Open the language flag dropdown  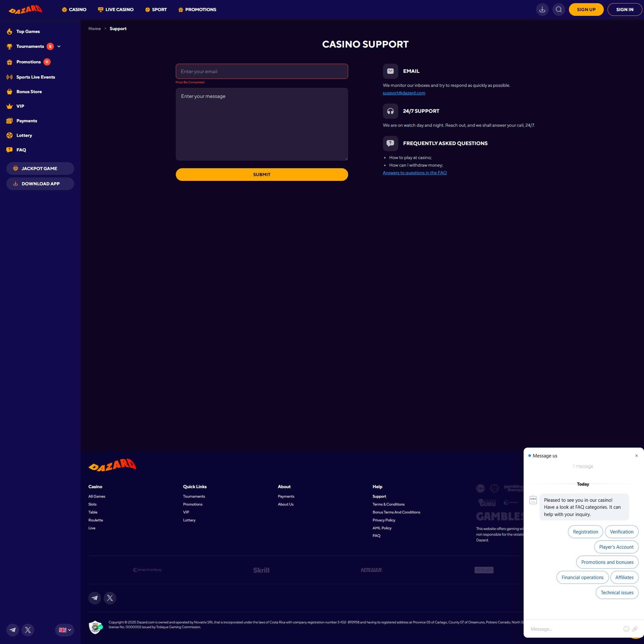point(65,630)
